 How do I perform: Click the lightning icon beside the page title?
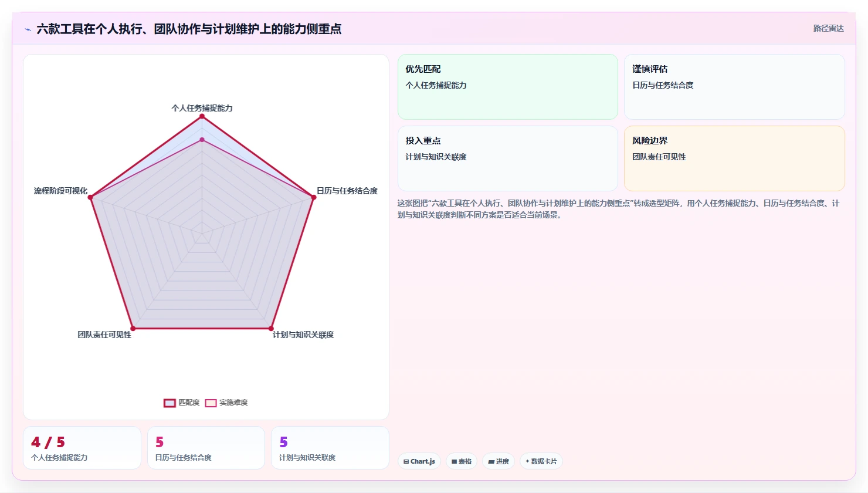[28, 29]
